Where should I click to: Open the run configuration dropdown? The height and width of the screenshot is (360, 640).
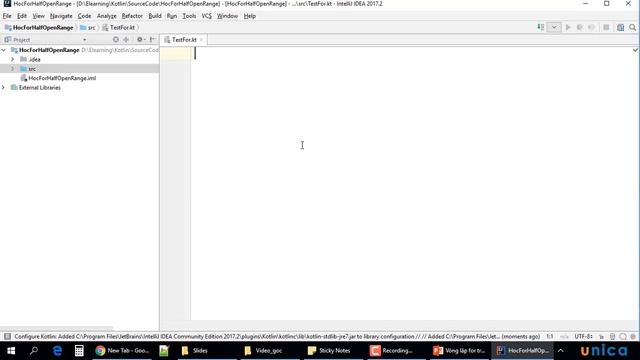point(554,27)
